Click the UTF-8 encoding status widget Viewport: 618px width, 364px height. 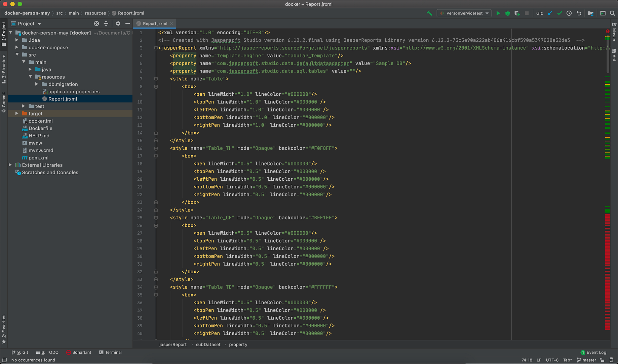click(x=552, y=360)
